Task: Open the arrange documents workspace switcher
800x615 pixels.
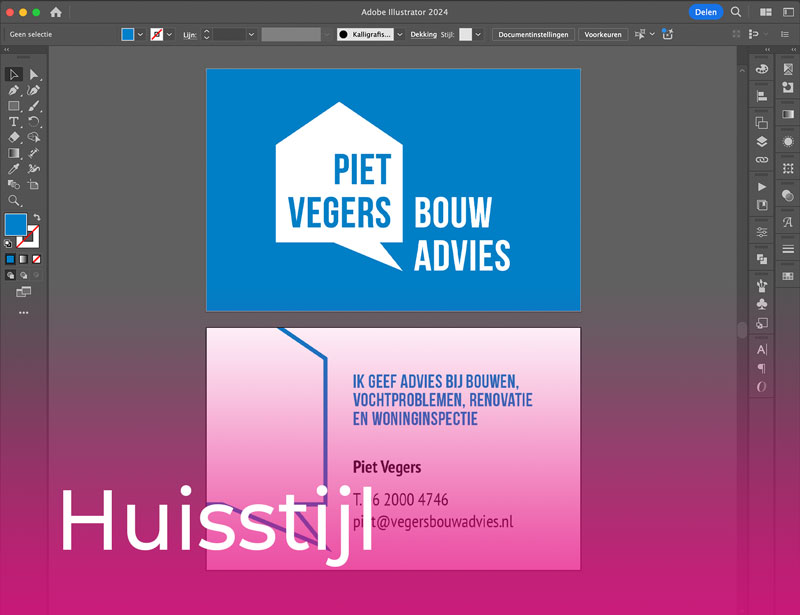Action: [x=766, y=12]
